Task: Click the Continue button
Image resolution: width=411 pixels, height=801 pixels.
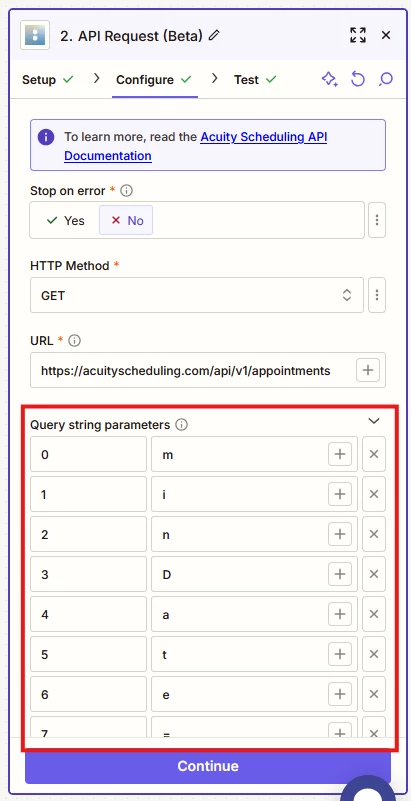Action: 208,766
